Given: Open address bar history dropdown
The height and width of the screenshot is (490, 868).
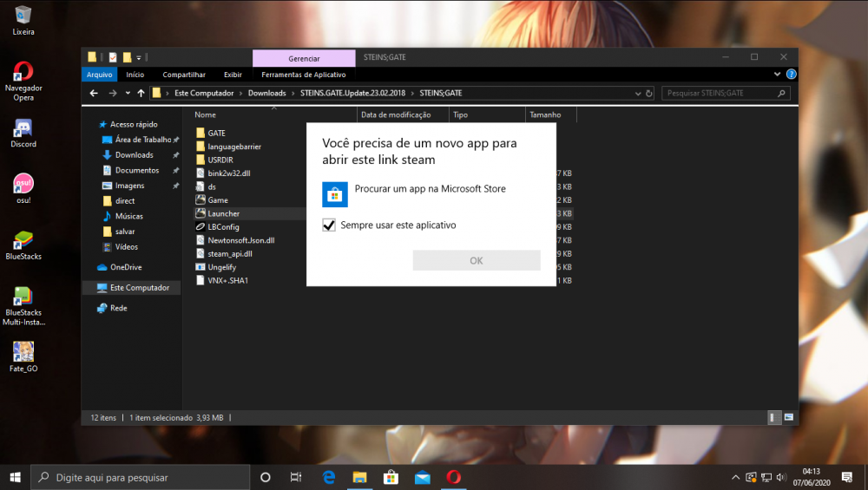Looking at the screenshot, I should coord(638,94).
